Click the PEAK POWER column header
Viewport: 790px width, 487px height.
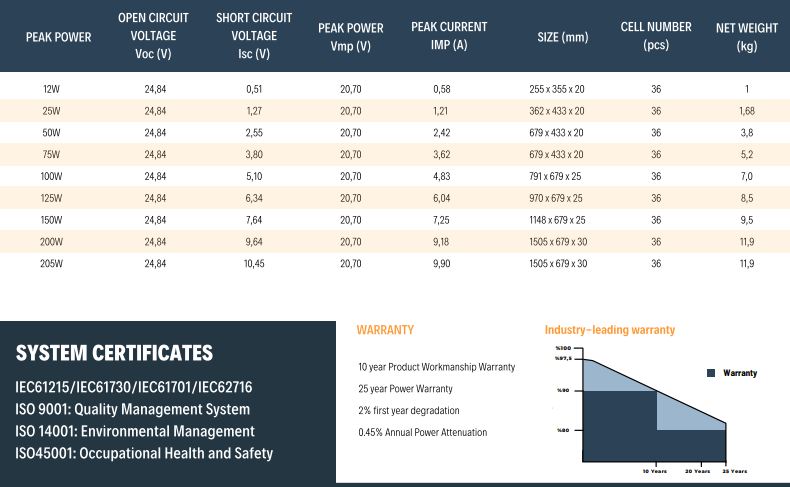click(58, 37)
